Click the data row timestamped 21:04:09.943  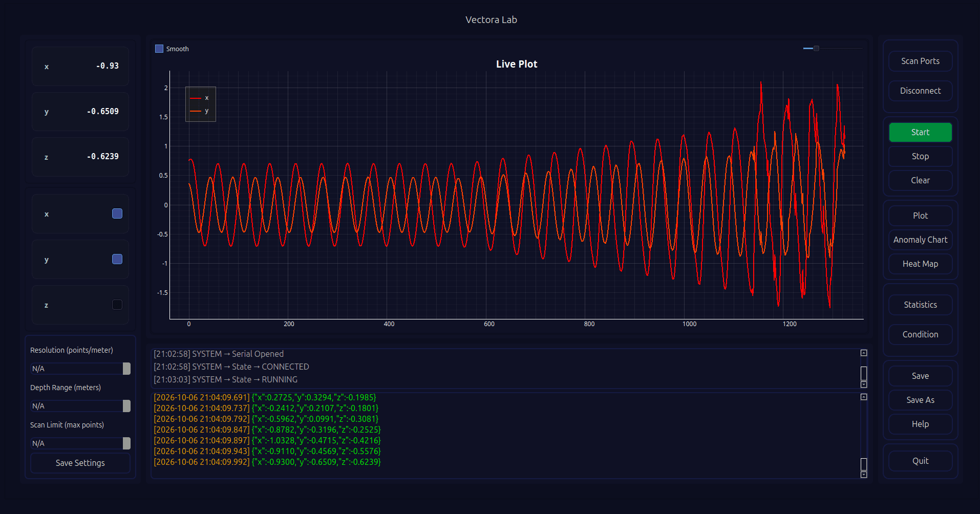pyautogui.click(x=267, y=451)
